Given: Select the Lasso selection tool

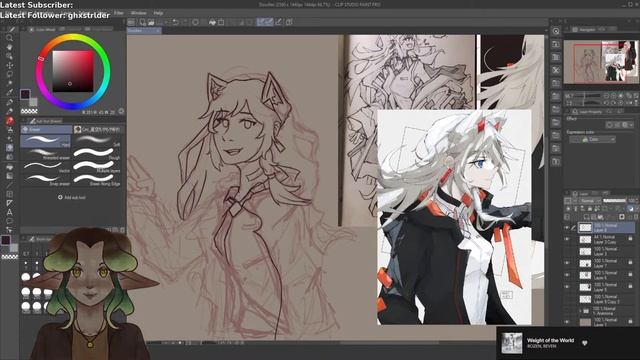Looking at the screenshot, I should click(9, 74).
